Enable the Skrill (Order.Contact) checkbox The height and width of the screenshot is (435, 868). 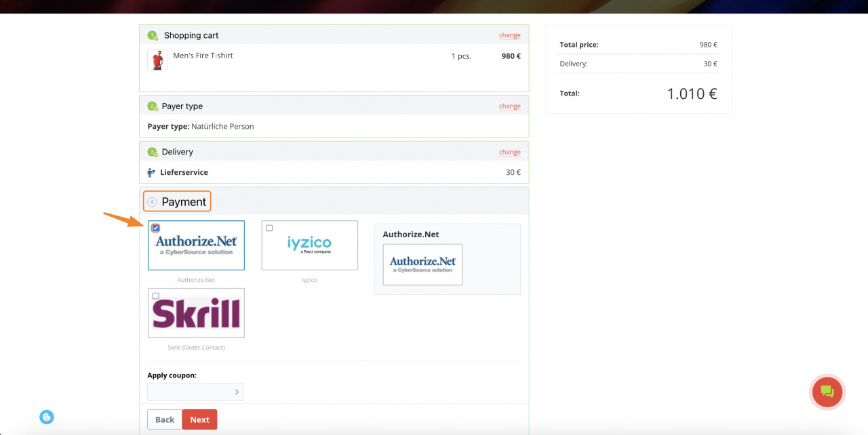(155, 295)
